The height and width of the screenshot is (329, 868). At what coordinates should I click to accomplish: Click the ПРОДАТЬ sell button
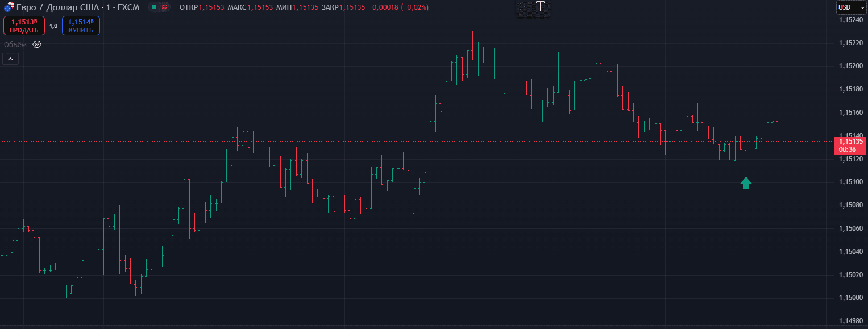[24, 26]
